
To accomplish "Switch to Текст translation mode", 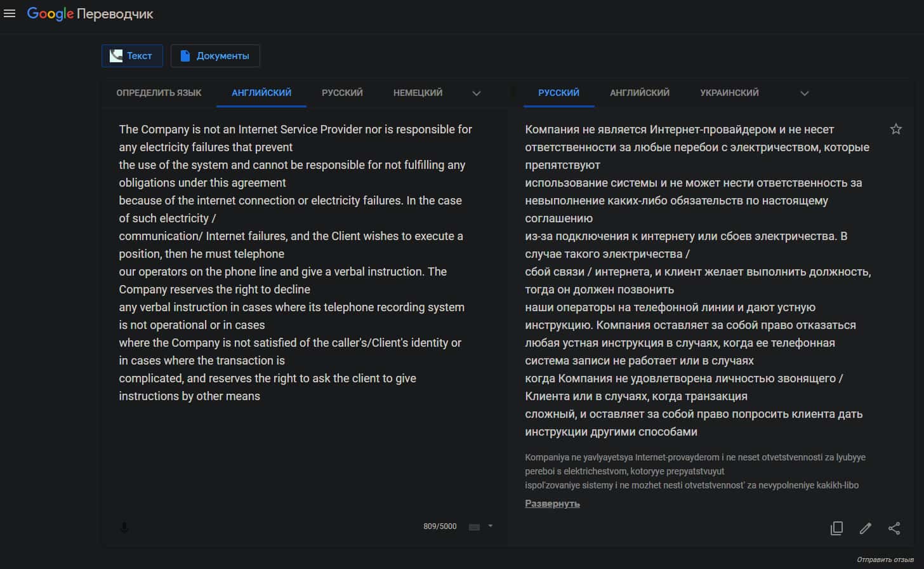I will (x=132, y=56).
